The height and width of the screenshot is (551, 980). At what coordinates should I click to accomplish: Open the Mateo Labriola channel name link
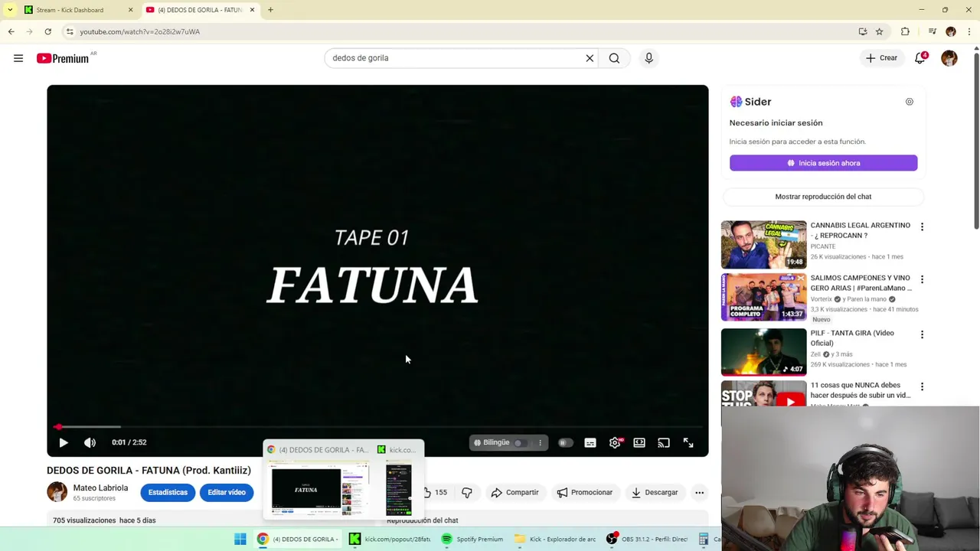point(100,487)
